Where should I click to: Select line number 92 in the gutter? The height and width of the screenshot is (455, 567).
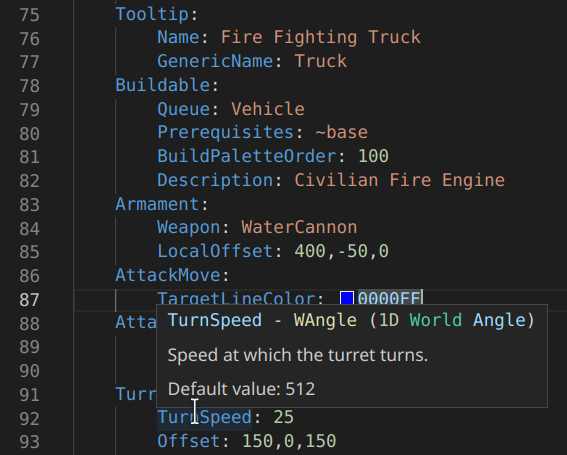(29, 419)
